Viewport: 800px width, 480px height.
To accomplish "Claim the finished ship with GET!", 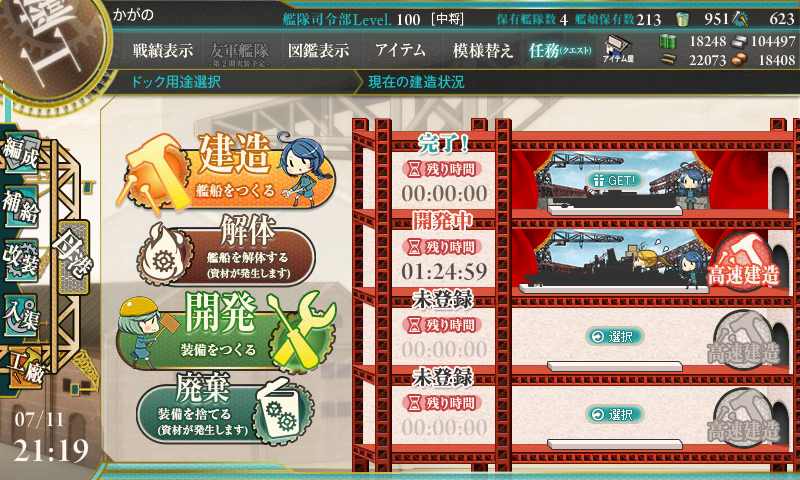I will [x=615, y=181].
